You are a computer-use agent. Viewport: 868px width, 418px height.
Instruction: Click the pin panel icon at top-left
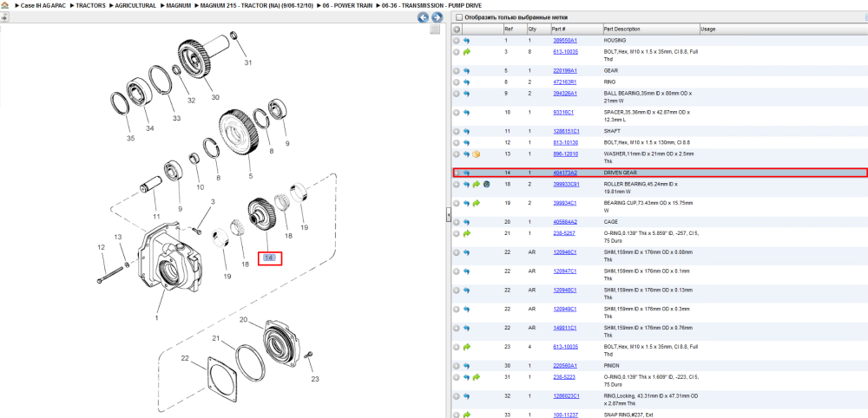coord(3,17)
